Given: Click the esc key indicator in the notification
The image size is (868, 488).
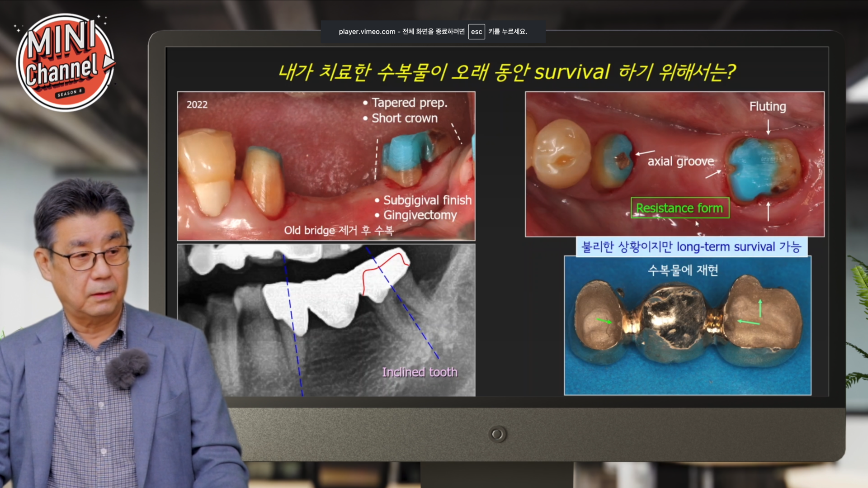Looking at the screenshot, I should 476,32.
